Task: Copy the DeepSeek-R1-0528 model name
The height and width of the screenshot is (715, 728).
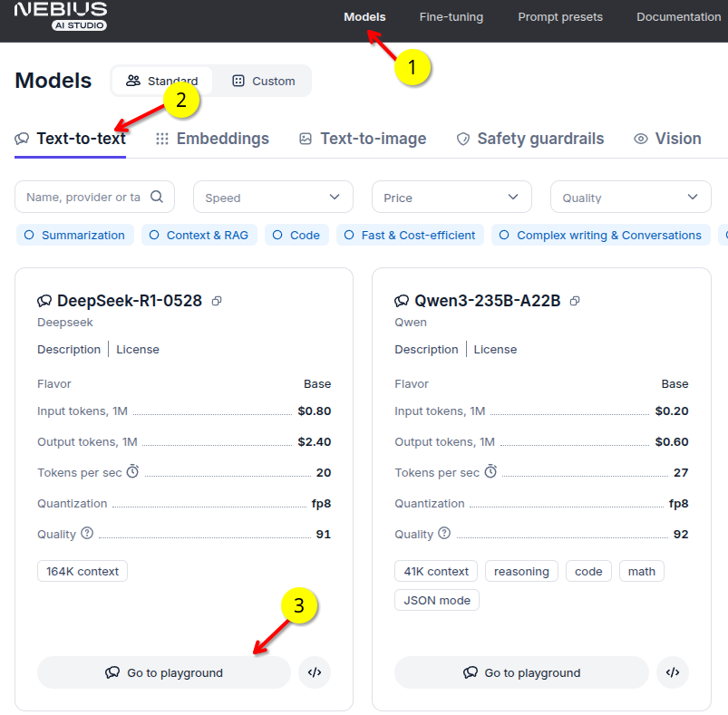Action: 217,301
